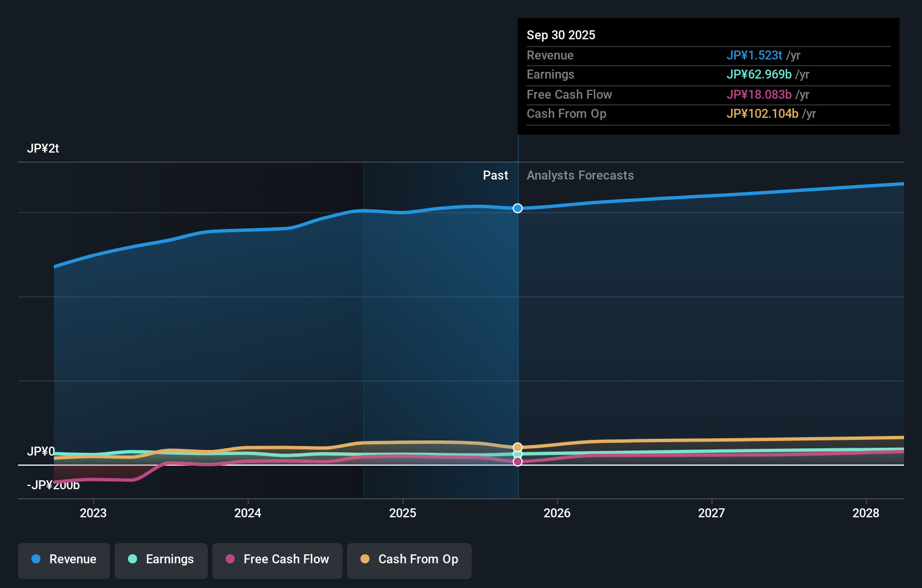Select the orange Cash From Op chart marker
922x588 pixels.
(x=517, y=447)
